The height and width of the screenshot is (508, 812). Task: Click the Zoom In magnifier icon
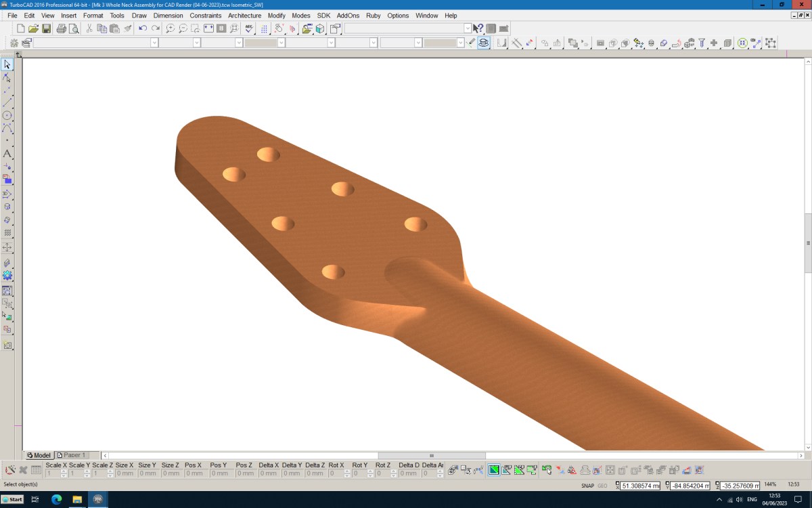pyautogui.click(x=171, y=28)
